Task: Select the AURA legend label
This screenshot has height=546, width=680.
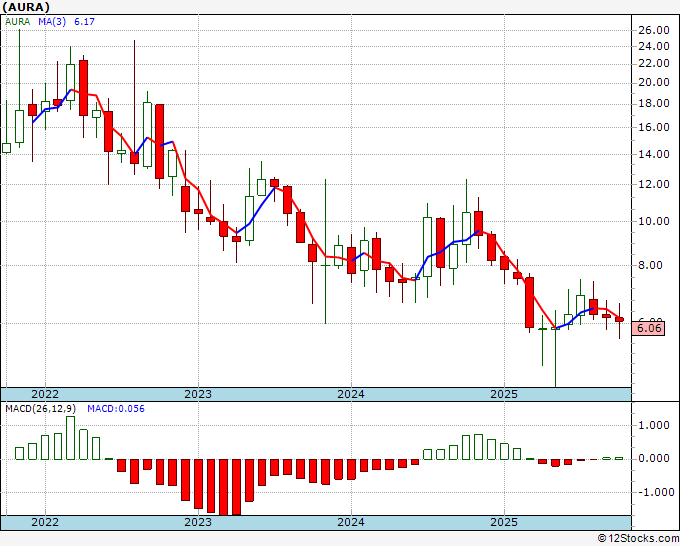Action: click(x=17, y=22)
